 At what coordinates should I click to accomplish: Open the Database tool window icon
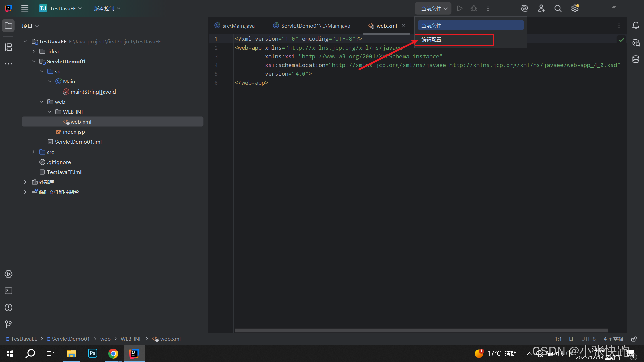click(636, 59)
